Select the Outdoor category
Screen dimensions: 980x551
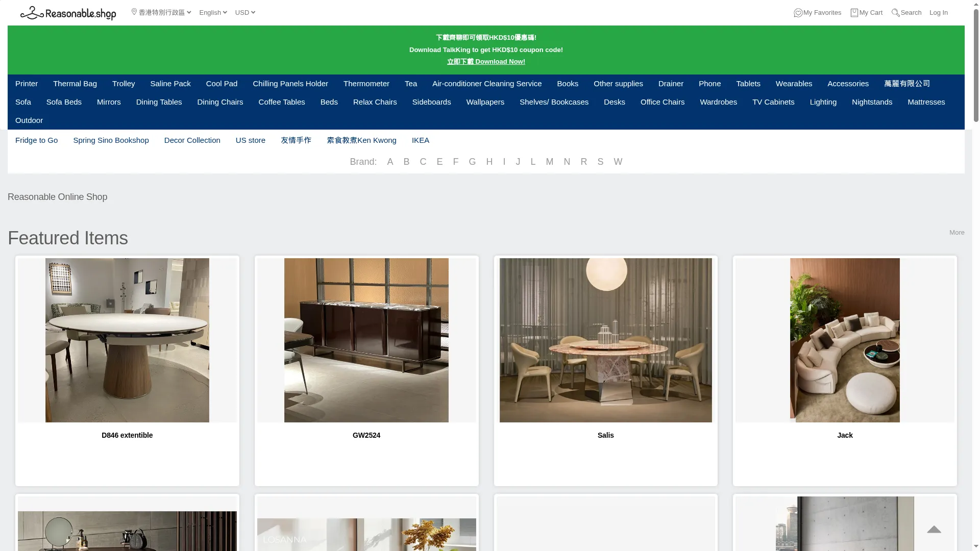[29, 120]
